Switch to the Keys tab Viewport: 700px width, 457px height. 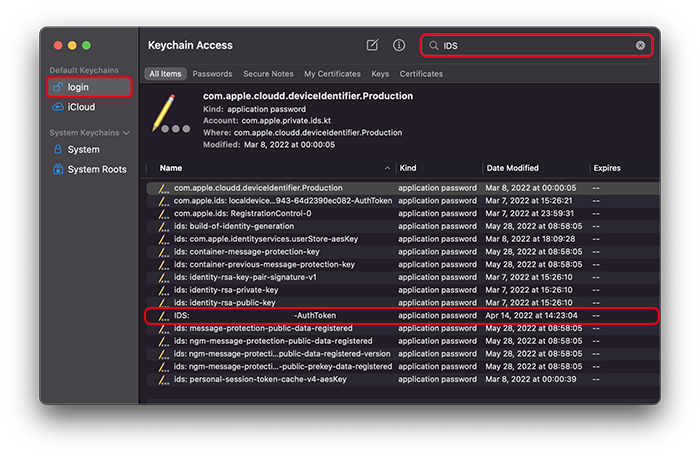coord(380,74)
